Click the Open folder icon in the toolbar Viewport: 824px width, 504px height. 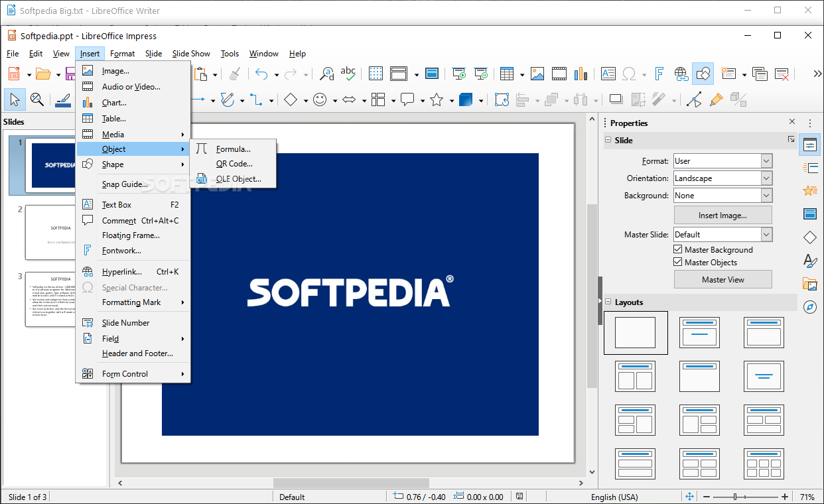pos(43,74)
